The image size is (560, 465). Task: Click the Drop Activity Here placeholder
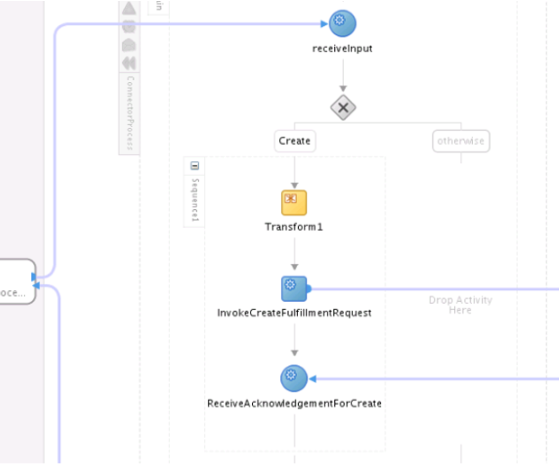click(x=460, y=305)
